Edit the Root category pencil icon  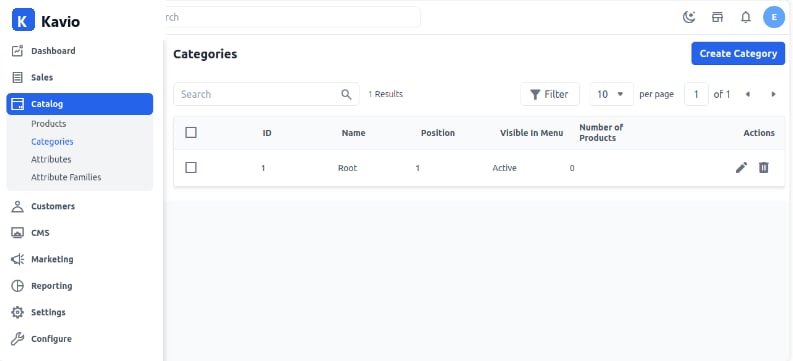coord(741,168)
